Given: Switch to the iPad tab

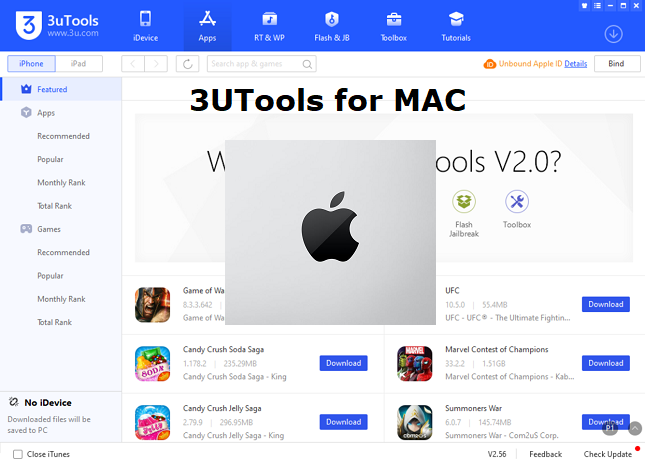Looking at the screenshot, I should point(79,64).
